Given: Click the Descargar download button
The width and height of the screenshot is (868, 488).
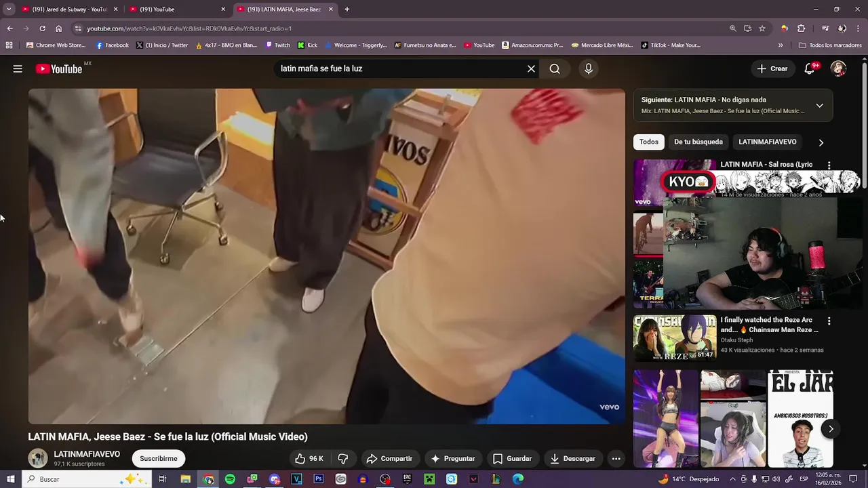Looking at the screenshot, I should [572, 459].
